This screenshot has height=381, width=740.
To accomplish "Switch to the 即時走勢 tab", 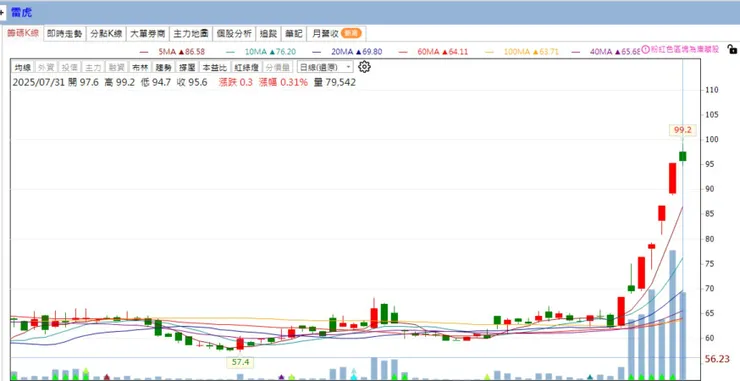I will pos(65,34).
